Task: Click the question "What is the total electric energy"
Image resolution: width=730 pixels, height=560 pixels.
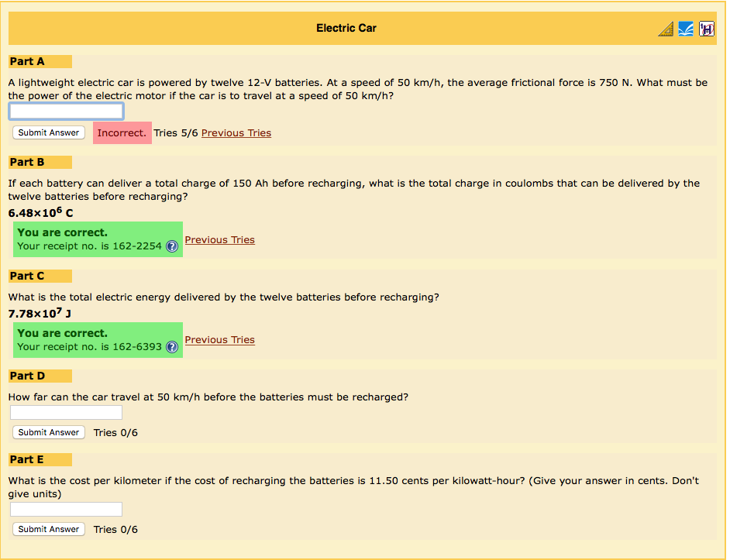Action: 223,297
